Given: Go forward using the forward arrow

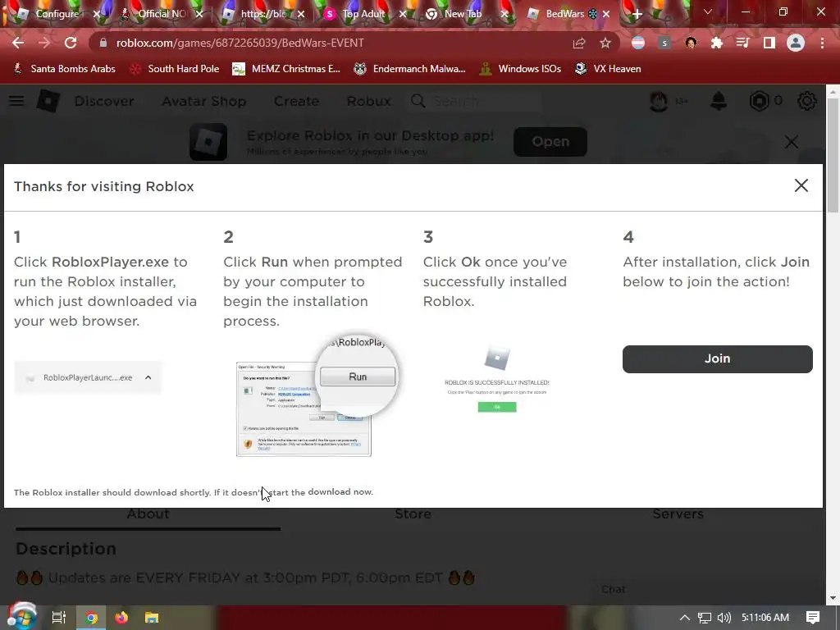Looking at the screenshot, I should (x=44, y=43).
